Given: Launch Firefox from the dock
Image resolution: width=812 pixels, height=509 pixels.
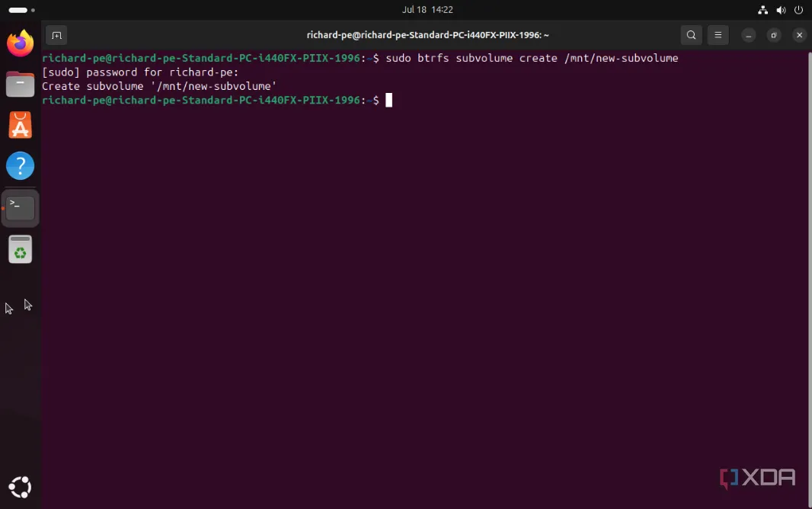Looking at the screenshot, I should (x=21, y=43).
